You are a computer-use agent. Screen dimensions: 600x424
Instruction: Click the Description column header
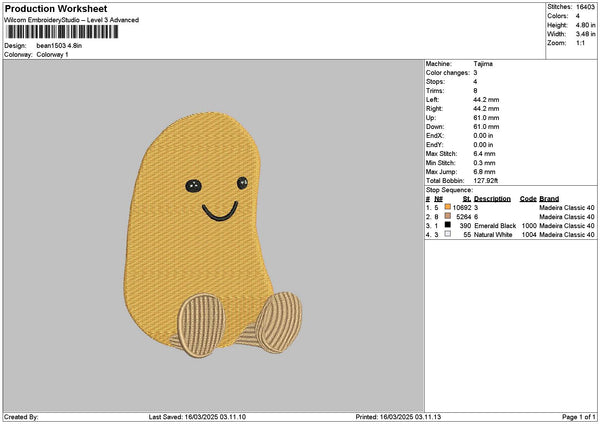pos(493,198)
